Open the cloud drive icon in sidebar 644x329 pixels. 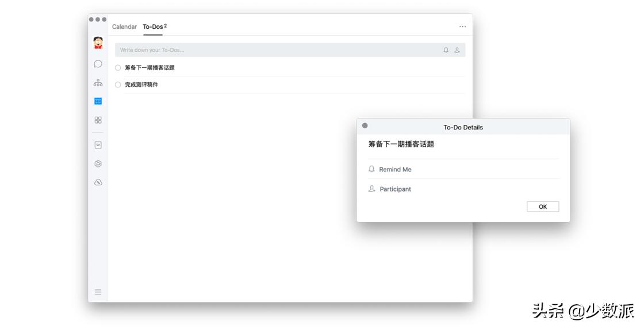(98, 182)
